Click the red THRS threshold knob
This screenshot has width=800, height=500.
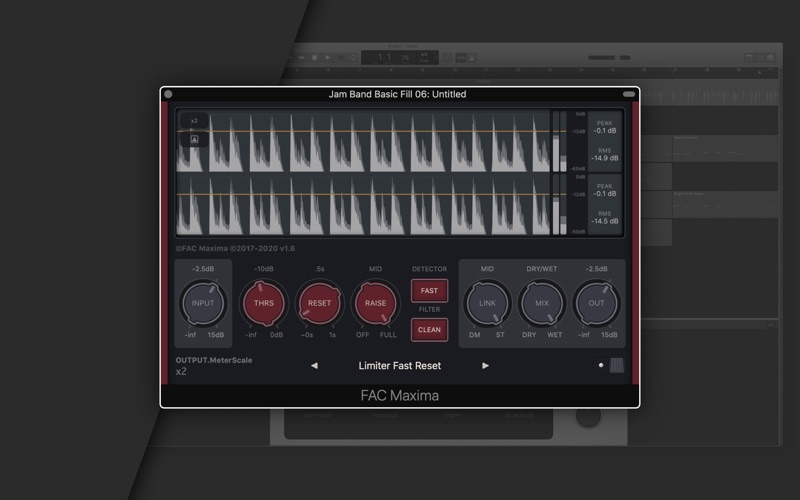pyautogui.click(x=264, y=303)
